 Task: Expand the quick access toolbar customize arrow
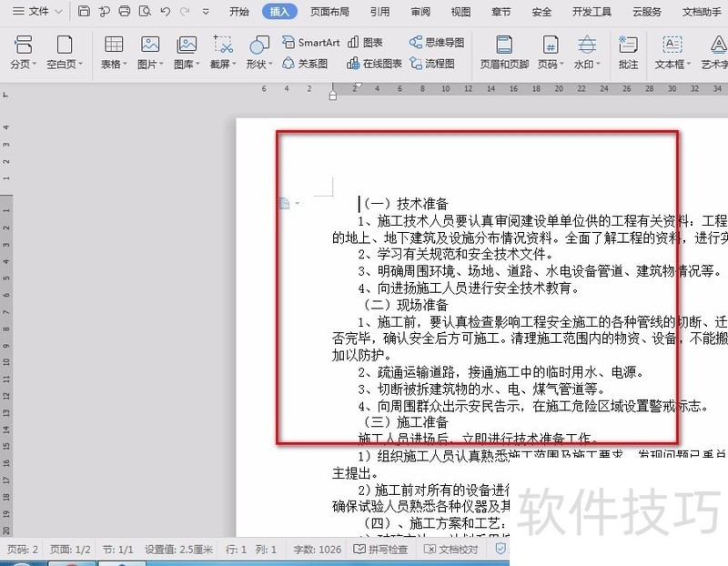pos(206,12)
